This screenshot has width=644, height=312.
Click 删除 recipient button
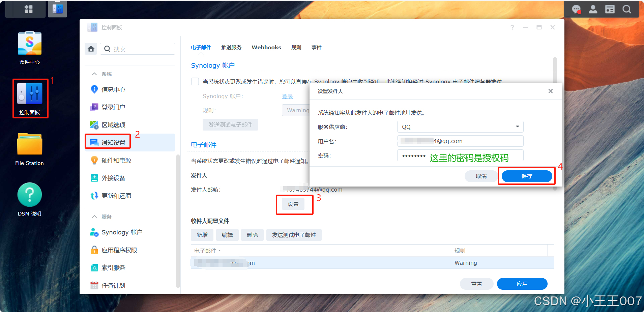pos(253,235)
